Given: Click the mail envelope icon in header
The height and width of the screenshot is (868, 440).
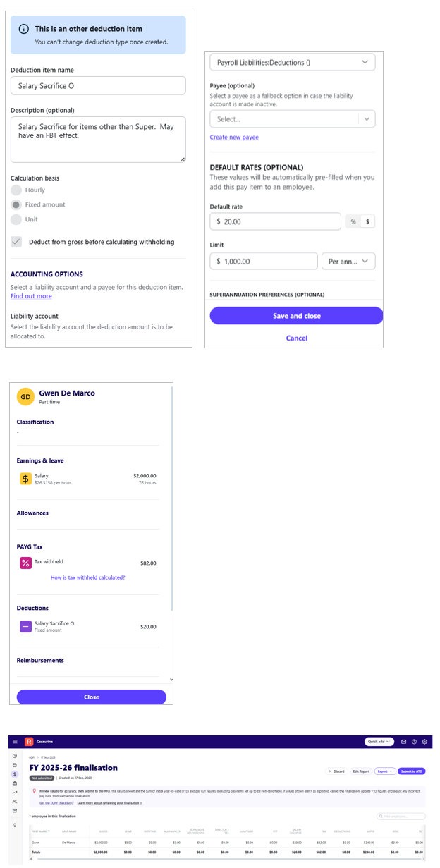Looking at the screenshot, I should pyautogui.click(x=404, y=742).
